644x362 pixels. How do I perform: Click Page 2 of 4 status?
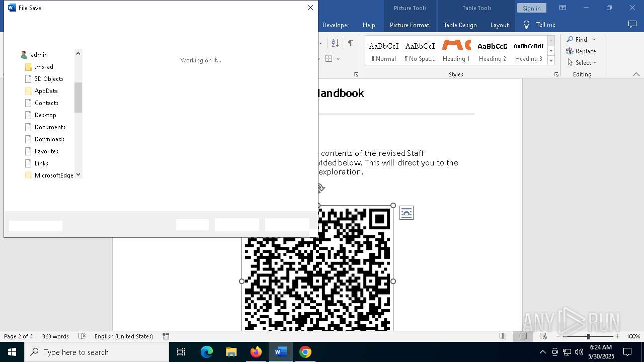[19, 336]
